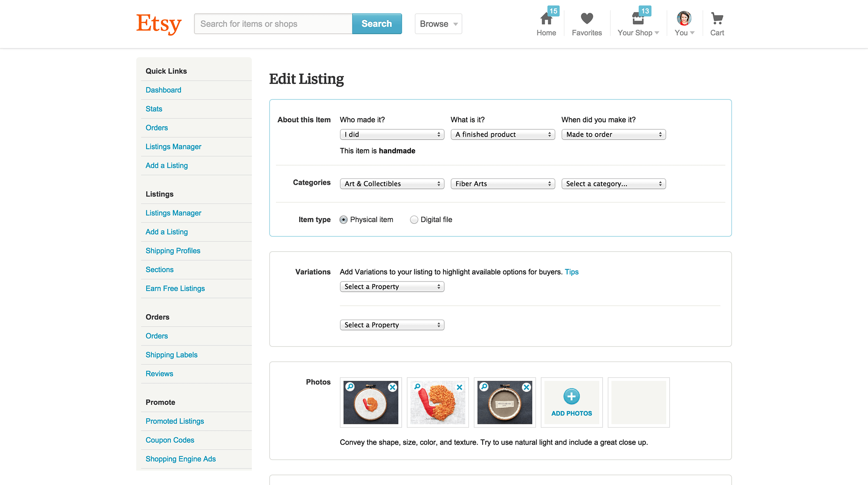Open Favorites with the heart icon
Screen dimensions: 868x485
pyautogui.click(x=587, y=19)
